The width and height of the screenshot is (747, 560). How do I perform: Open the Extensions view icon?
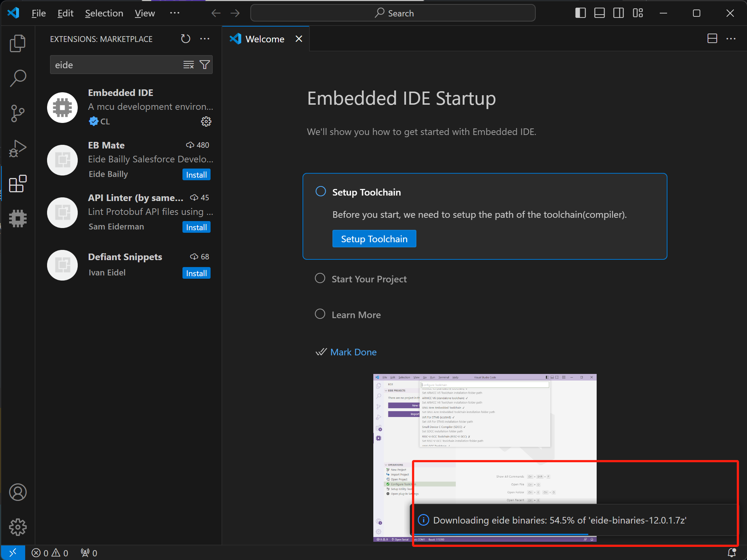[x=18, y=183]
